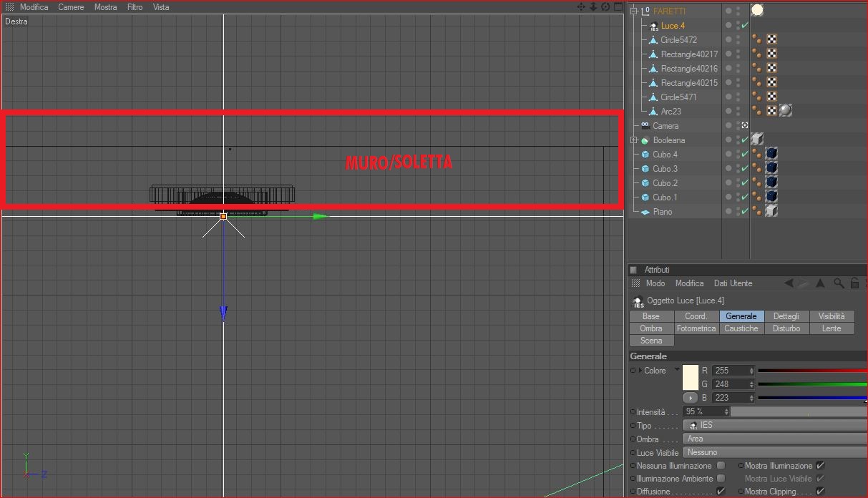
Task: Select the Rectangle40215 object
Action: point(689,83)
